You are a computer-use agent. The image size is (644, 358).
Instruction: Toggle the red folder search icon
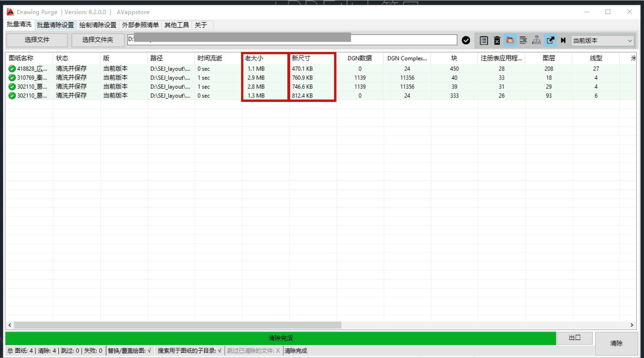coord(510,40)
